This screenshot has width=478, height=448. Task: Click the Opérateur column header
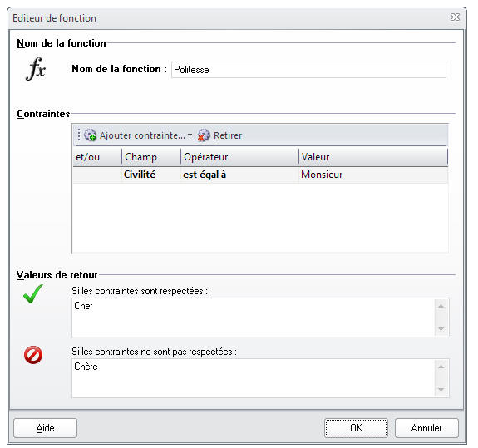pyautogui.click(x=239, y=157)
